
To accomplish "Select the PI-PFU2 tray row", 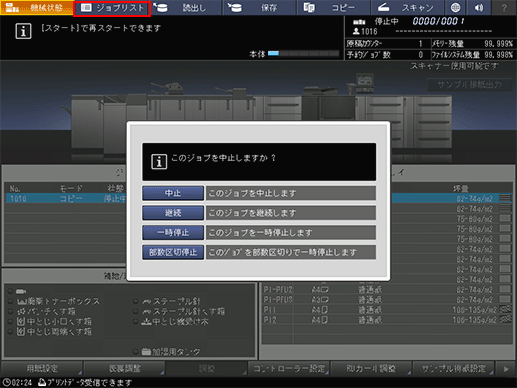I will tap(387, 290).
